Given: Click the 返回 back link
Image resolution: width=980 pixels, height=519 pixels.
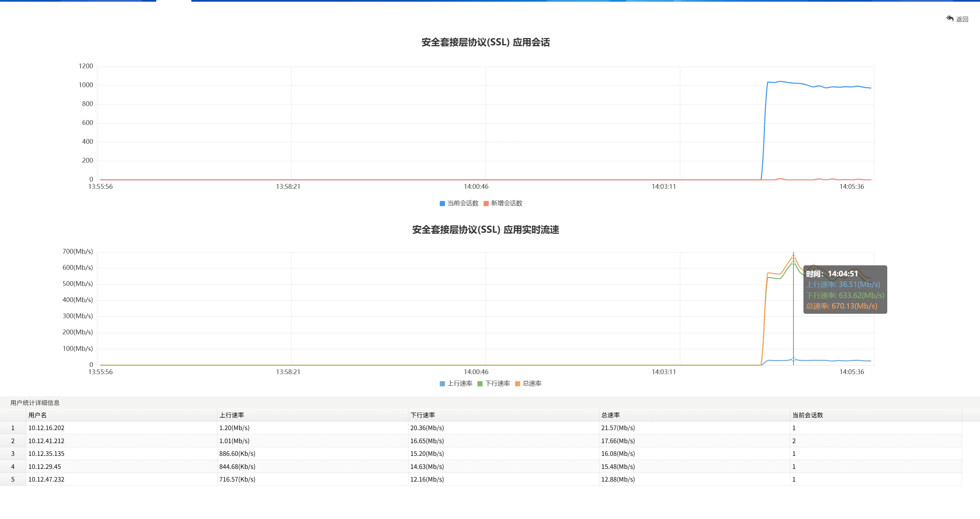Looking at the screenshot, I should (962, 19).
